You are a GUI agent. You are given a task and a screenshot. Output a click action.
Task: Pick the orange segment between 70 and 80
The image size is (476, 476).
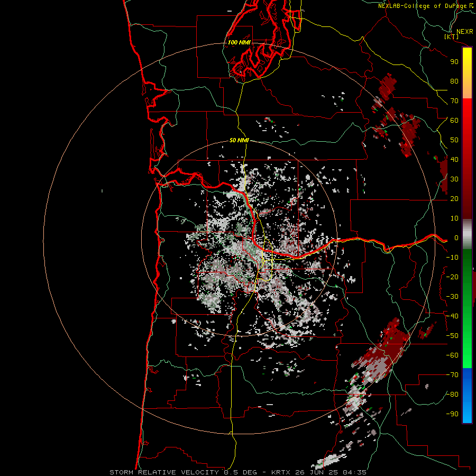(467, 90)
